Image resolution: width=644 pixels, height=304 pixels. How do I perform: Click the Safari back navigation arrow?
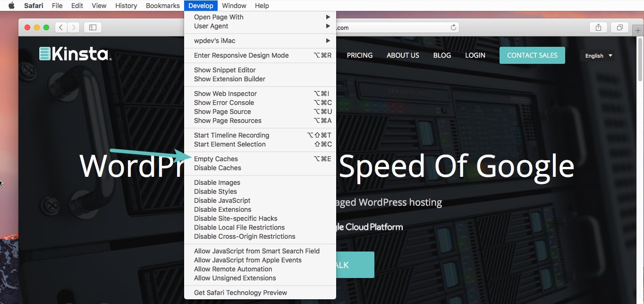click(61, 27)
